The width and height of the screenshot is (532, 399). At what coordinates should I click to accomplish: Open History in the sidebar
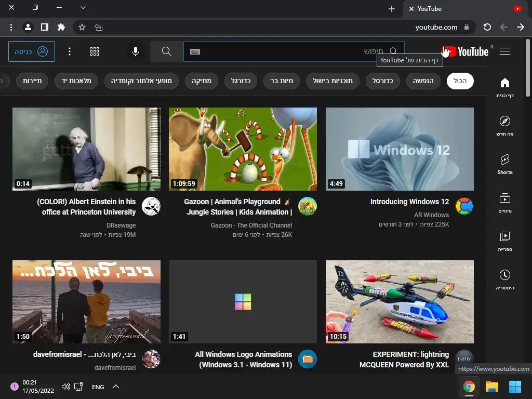(505, 280)
